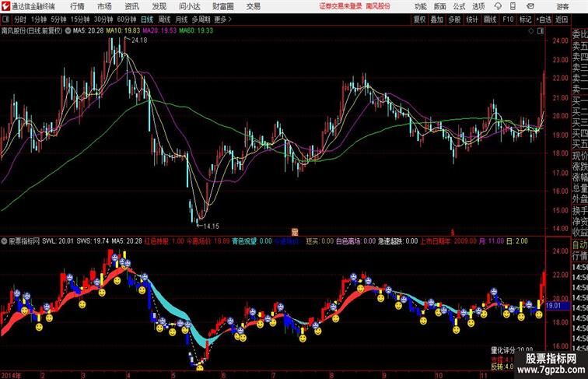This screenshot has width=588, height=379.
Task: Switch to 分时 intraday view
Action: 20,19
